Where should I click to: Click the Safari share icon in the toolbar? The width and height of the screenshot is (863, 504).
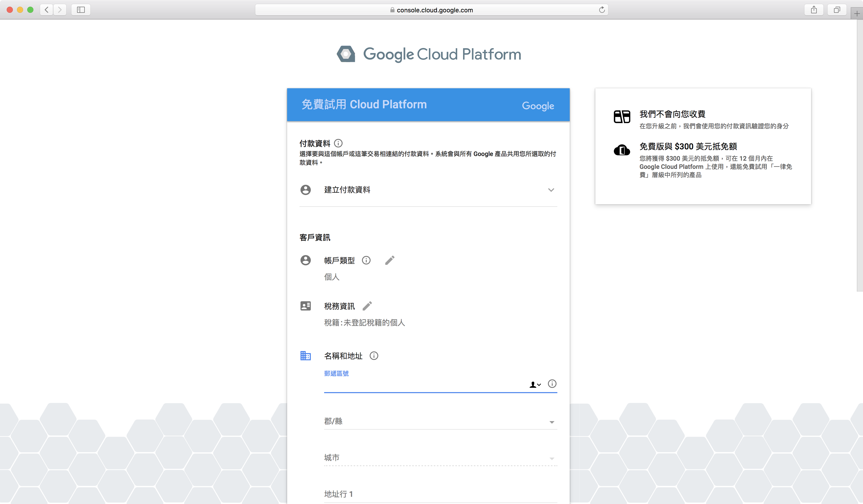(x=814, y=9)
